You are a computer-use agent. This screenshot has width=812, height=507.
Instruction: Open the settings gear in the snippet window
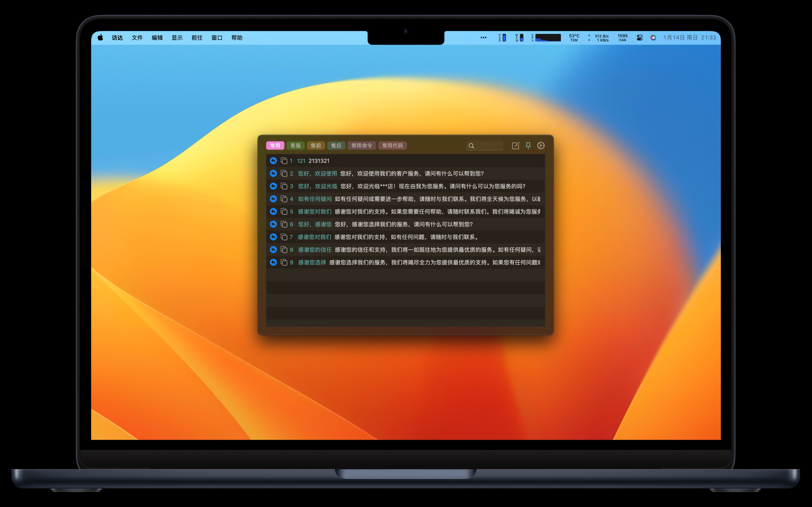click(x=540, y=146)
